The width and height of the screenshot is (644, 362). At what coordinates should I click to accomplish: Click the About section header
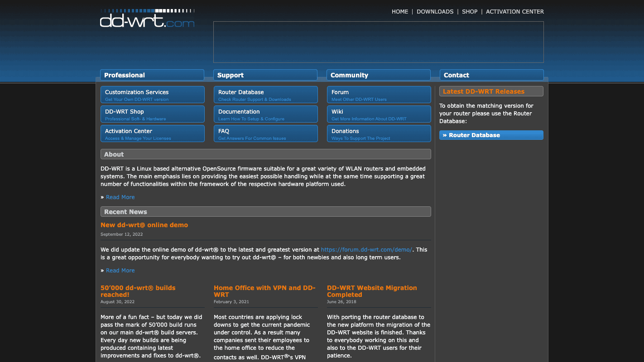[266, 154]
